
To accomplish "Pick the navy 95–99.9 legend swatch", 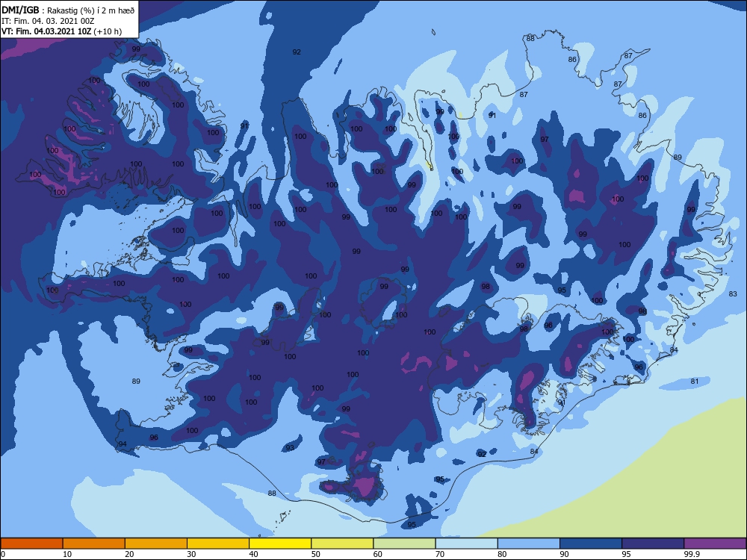I will 653,544.
